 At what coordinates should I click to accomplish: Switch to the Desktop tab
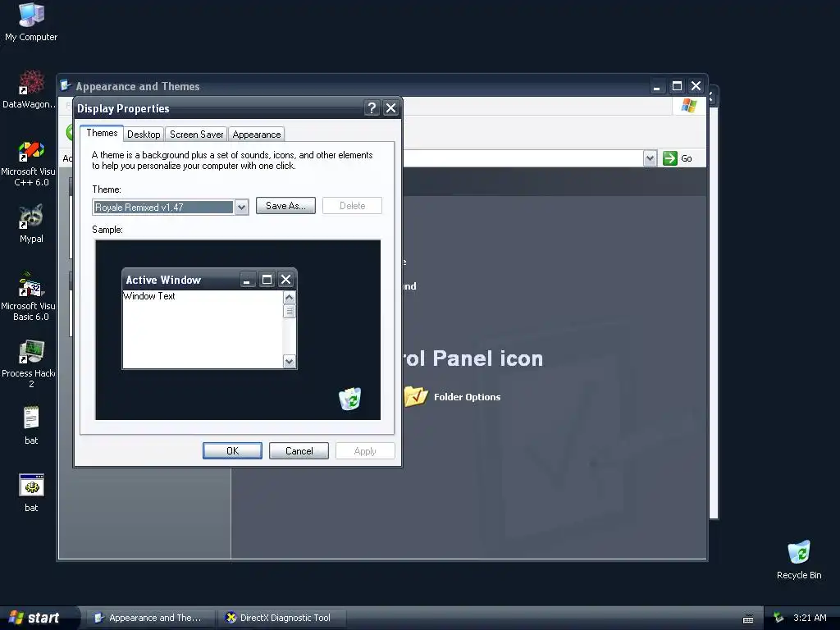point(144,135)
